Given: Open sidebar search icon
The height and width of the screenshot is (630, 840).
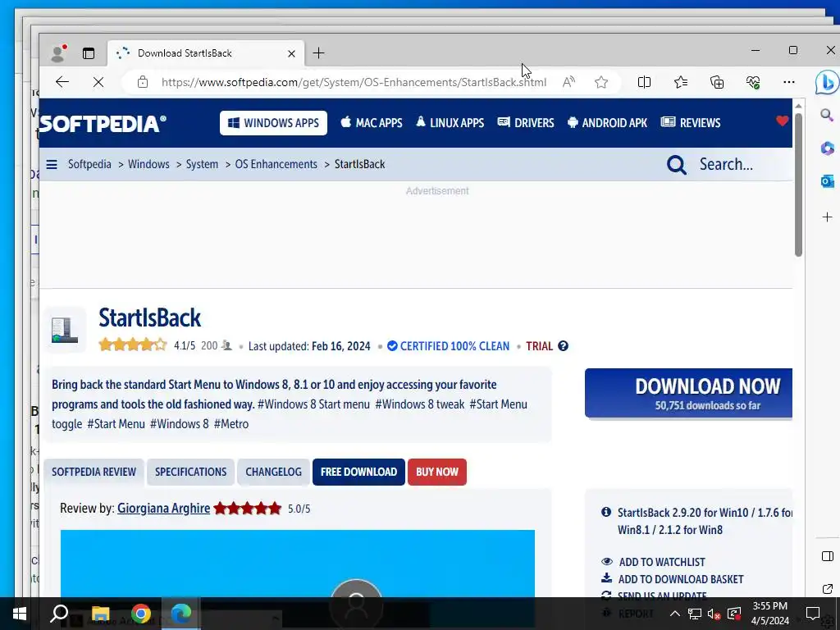Looking at the screenshot, I should click(827, 115).
